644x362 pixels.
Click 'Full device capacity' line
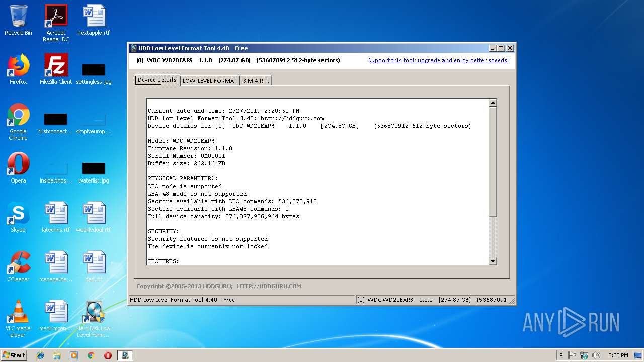tap(223, 216)
